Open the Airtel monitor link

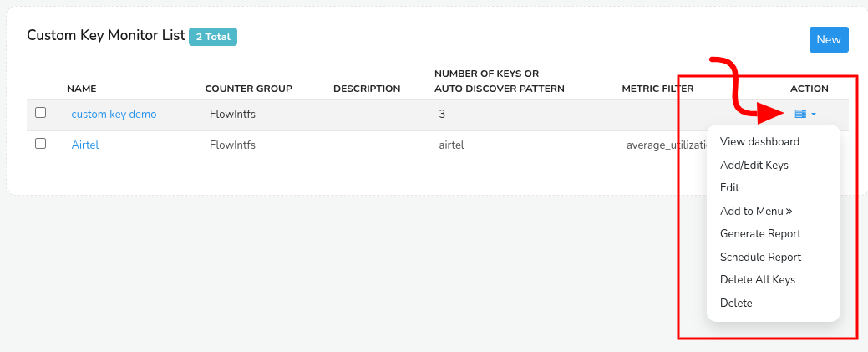tap(85, 145)
